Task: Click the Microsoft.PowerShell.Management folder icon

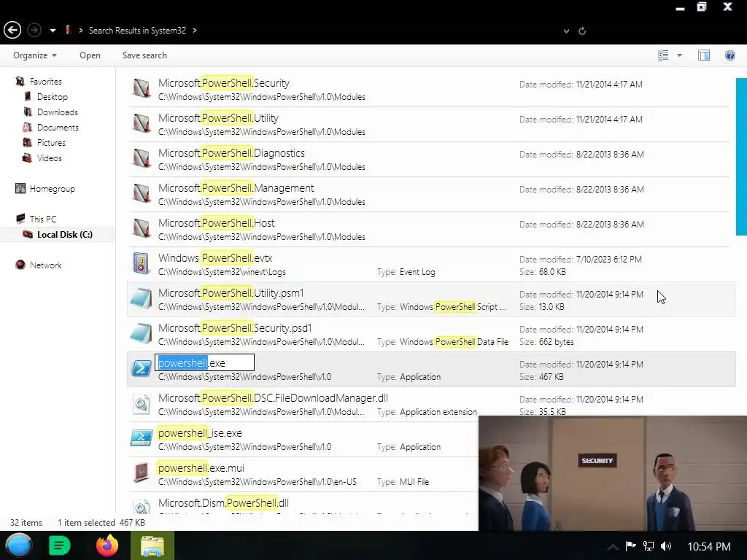Action: tap(142, 193)
